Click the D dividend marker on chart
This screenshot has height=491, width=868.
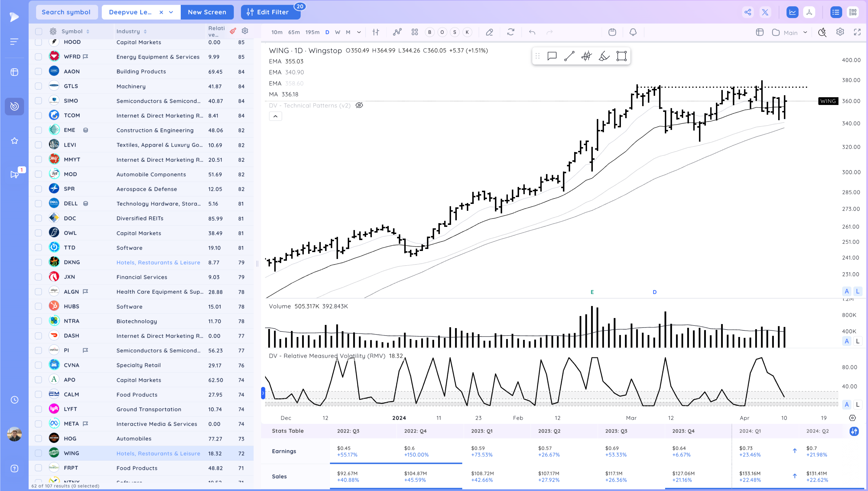tap(654, 292)
